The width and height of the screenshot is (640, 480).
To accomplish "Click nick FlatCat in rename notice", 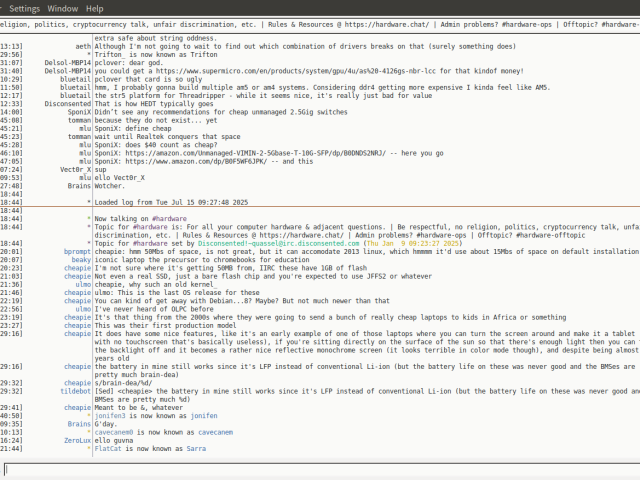I will [108, 449].
